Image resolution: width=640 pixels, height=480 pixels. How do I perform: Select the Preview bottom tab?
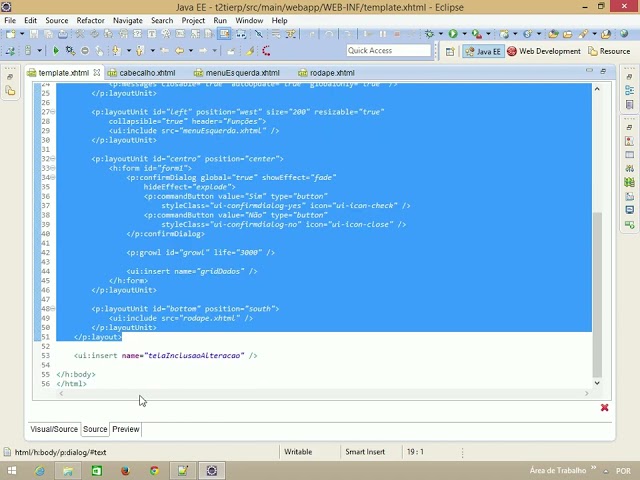pos(126,429)
